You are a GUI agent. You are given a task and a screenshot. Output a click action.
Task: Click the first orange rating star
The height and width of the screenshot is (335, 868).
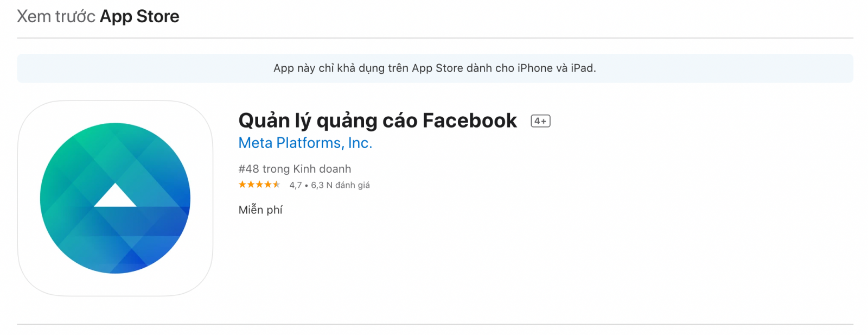[x=242, y=185]
